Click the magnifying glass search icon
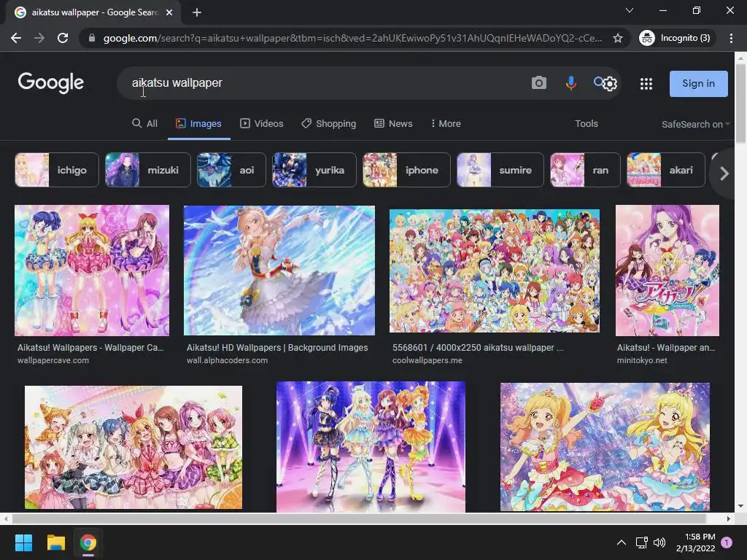 pyautogui.click(x=598, y=82)
